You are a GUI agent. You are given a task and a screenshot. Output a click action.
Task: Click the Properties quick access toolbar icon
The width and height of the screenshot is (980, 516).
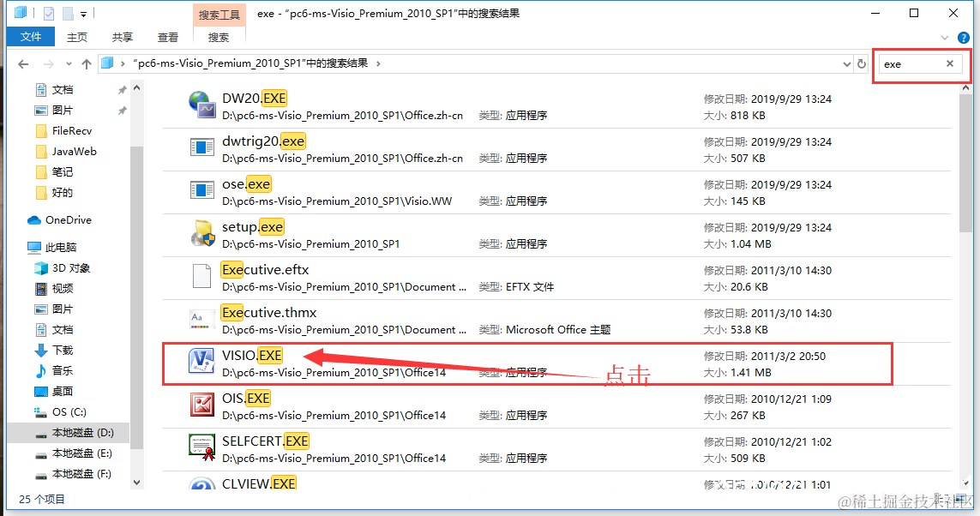tap(49, 13)
